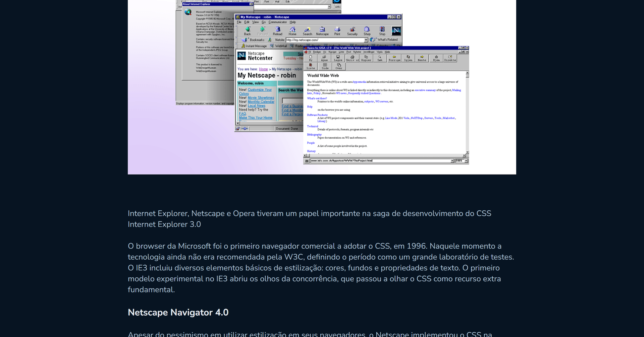Viewport: 644px width, 337px height.
Task: Click the Netscape Navigator 4.0 heading
Action: click(x=178, y=312)
